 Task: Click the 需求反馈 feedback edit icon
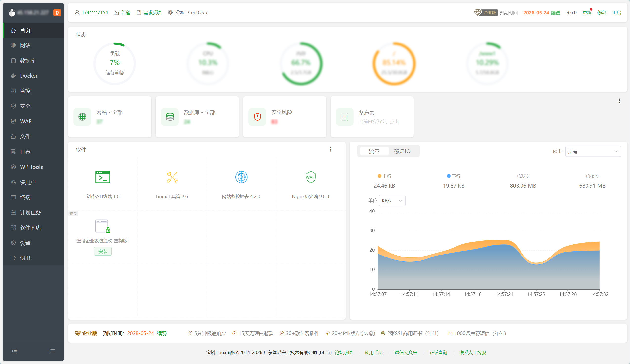pyautogui.click(x=139, y=13)
